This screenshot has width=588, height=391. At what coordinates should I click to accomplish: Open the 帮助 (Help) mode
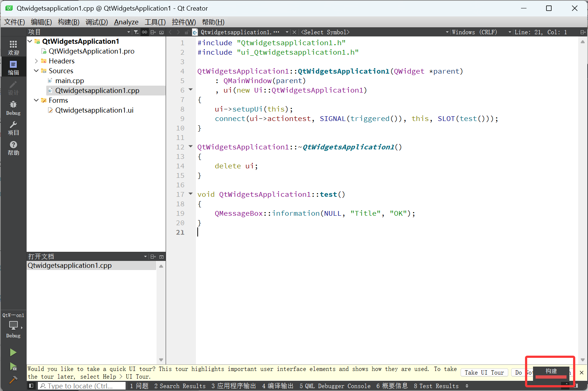click(x=13, y=148)
